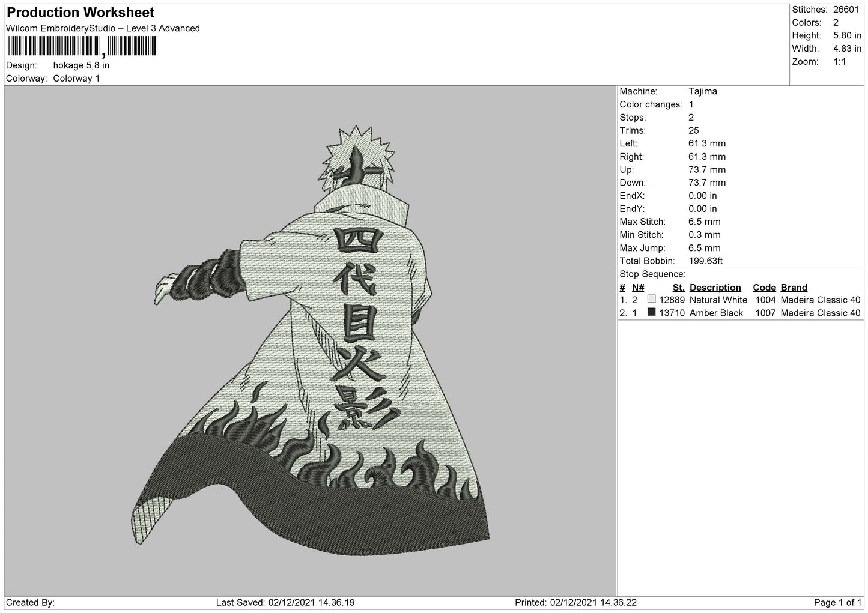Click the Machine value Tajima
Viewport: 868px width, 613px height.
(703, 91)
